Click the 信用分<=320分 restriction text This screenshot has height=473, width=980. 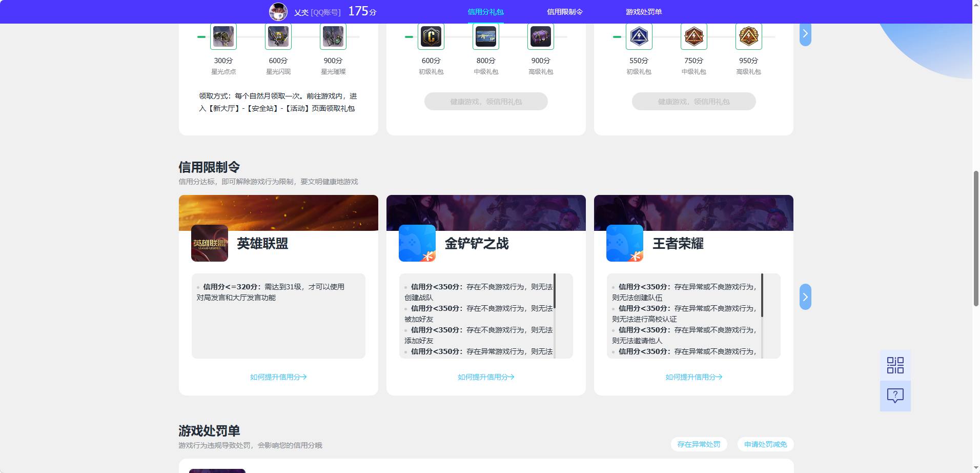tap(271, 292)
